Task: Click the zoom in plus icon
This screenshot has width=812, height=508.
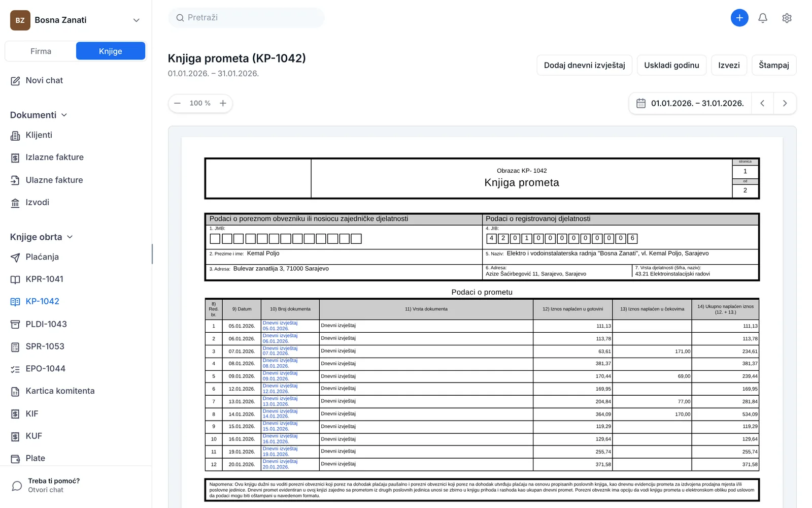Action: coord(223,103)
